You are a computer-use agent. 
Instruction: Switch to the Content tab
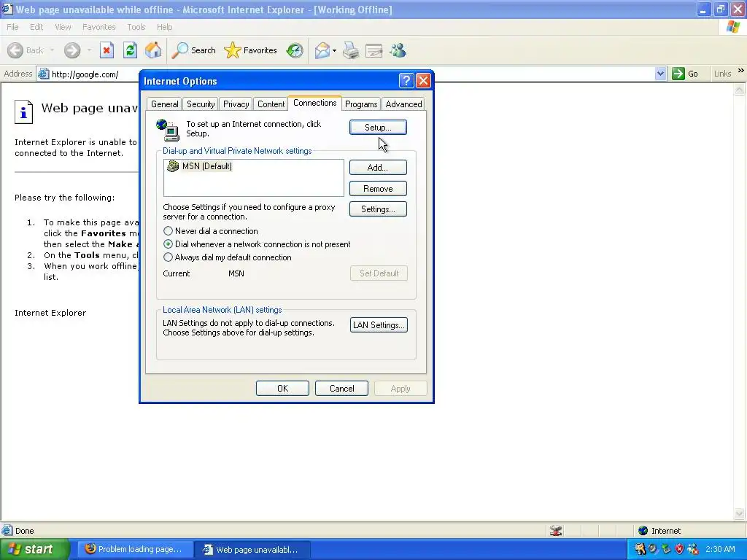point(271,104)
